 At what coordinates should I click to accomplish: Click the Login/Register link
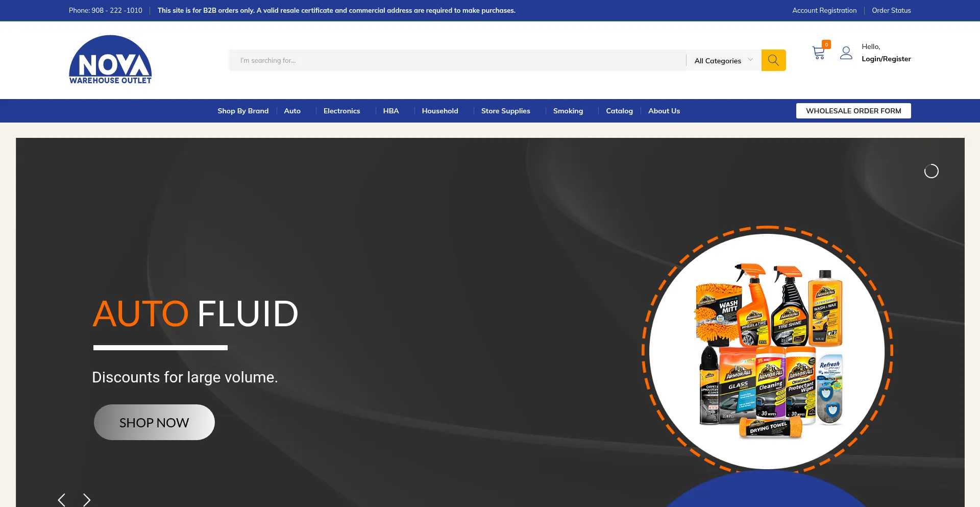[886, 59]
